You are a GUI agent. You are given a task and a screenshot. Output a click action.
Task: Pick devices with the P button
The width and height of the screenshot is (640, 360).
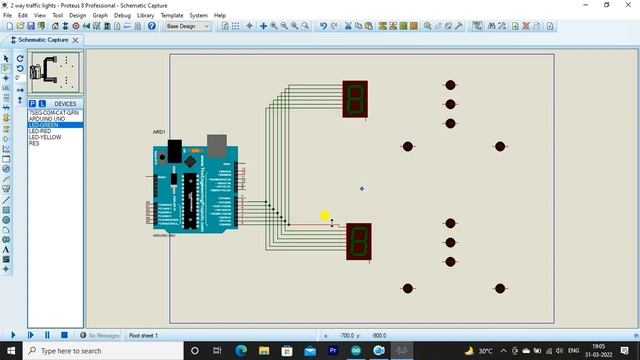tap(33, 104)
